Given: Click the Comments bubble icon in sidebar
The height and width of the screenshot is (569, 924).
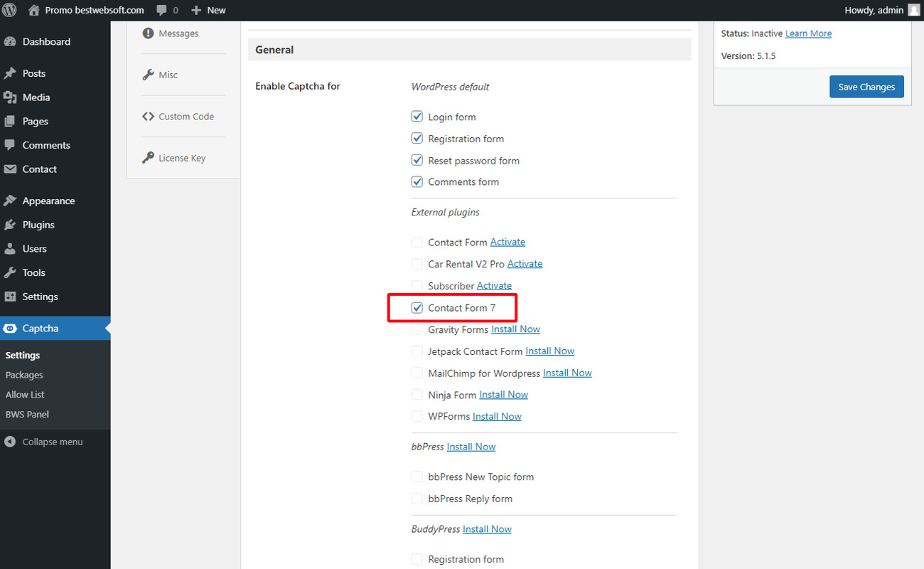Looking at the screenshot, I should coord(10,145).
